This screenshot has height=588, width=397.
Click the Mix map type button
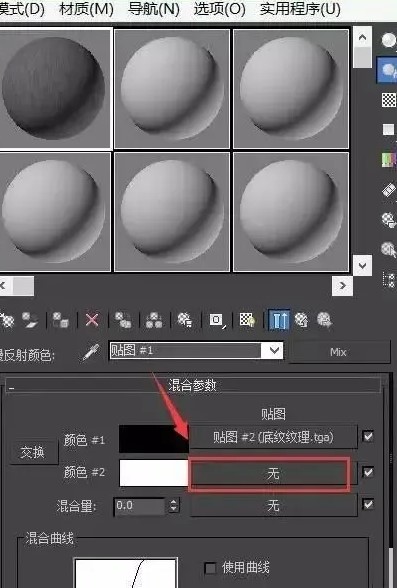[339, 352]
